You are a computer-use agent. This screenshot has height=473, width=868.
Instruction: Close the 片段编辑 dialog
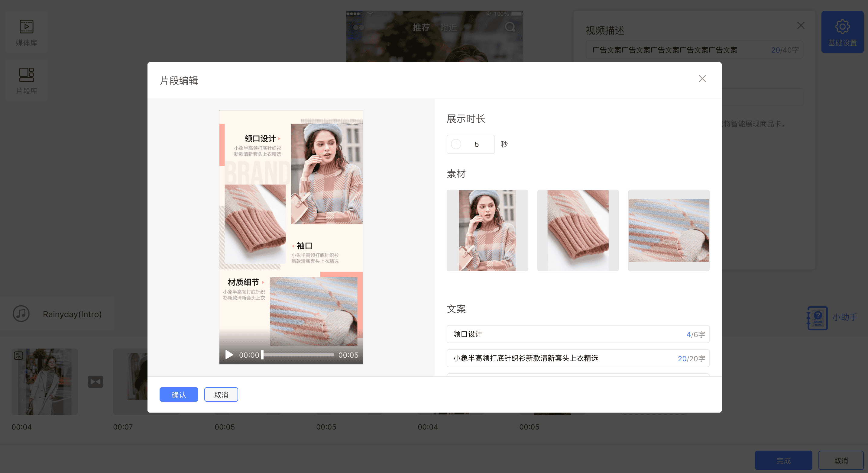pyautogui.click(x=702, y=79)
